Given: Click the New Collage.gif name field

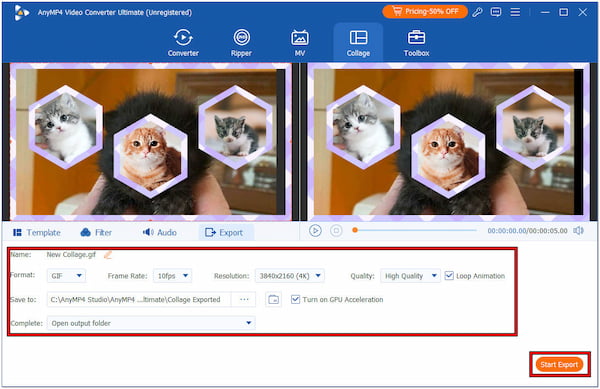Looking at the screenshot, I should (x=71, y=255).
